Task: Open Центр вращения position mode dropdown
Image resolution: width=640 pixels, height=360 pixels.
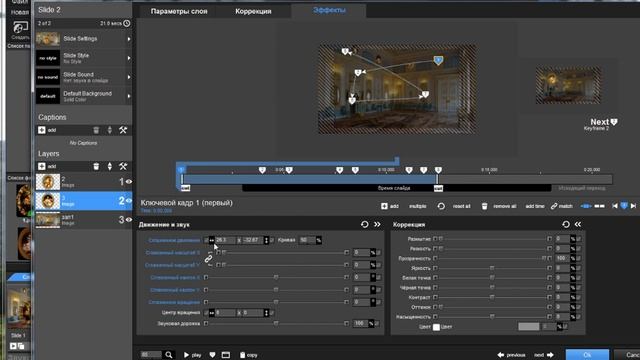Action: (x=211, y=313)
